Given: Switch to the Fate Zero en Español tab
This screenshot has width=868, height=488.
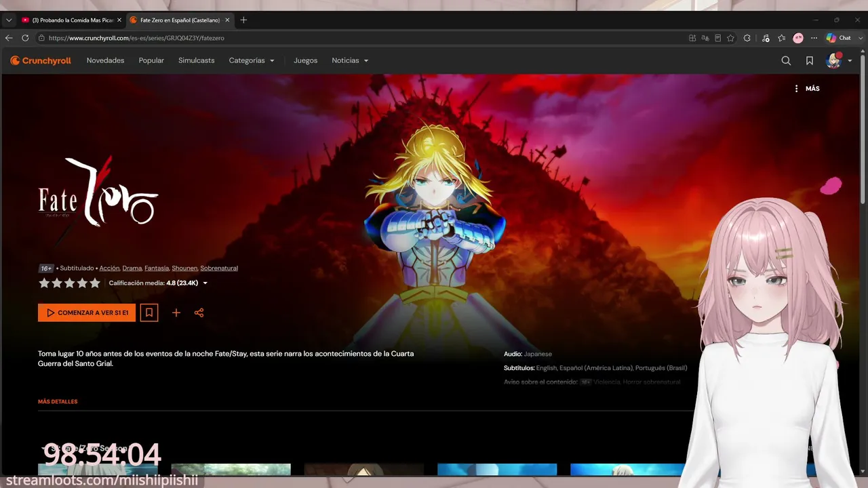Looking at the screenshot, I should pos(180,20).
